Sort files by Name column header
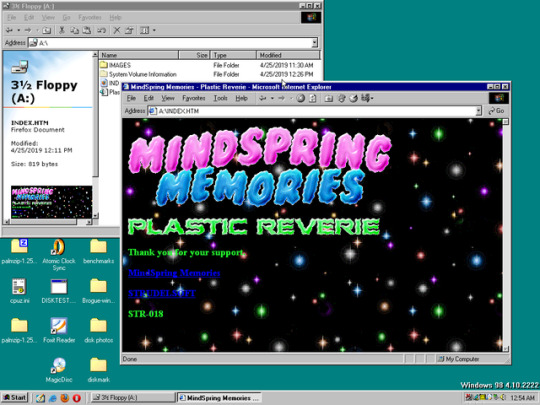The width and height of the screenshot is (540, 405). click(138, 55)
